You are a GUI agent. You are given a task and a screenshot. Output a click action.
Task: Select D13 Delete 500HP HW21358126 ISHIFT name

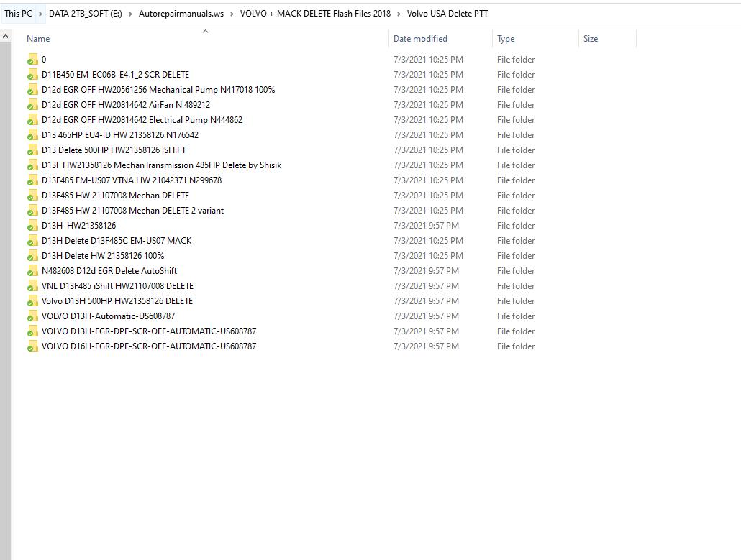coord(114,150)
